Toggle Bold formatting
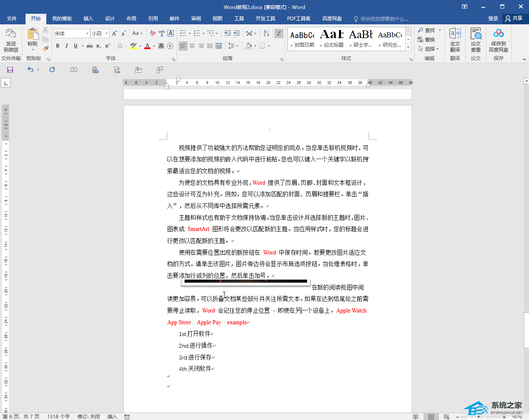Image resolution: width=529 pixels, height=420 pixels. tap(58, 46)
